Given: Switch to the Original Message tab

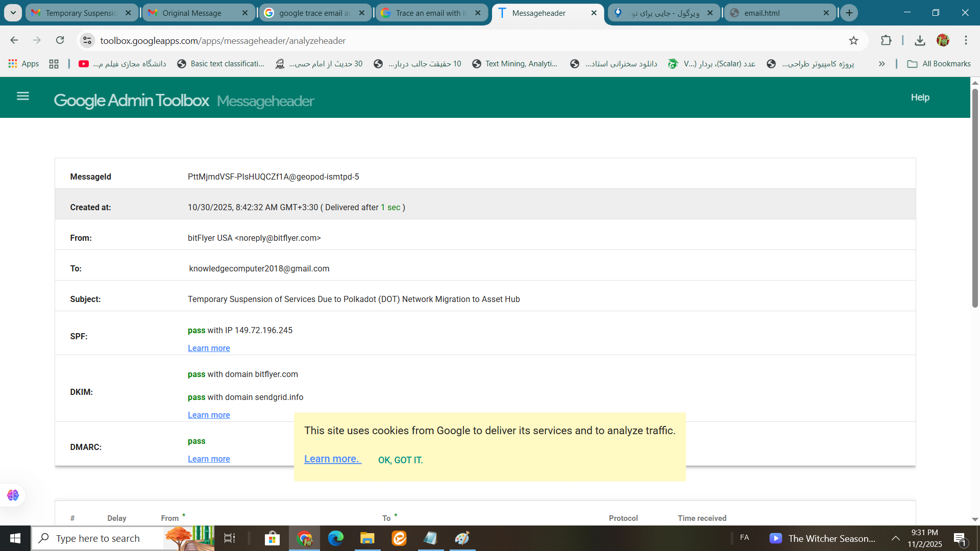Looking at the screenshot, I should point(192,13).
